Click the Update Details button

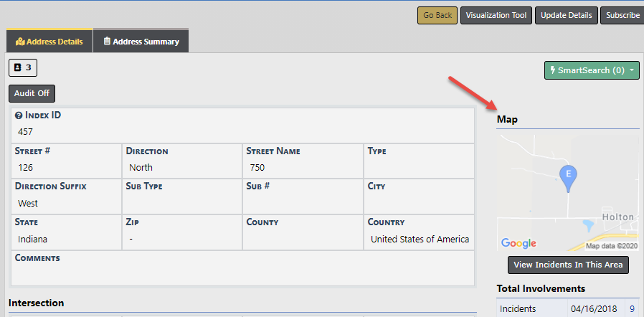click(566, 15)
